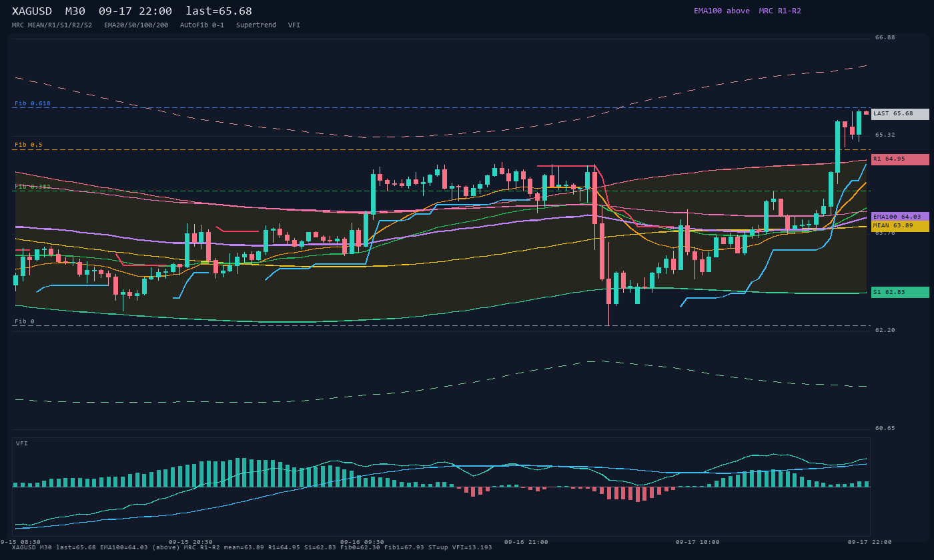The width and height of the screenshot is (934, 560).
Task: Select the 09-16 09:30 time axis label
Action: pos(362,542)
